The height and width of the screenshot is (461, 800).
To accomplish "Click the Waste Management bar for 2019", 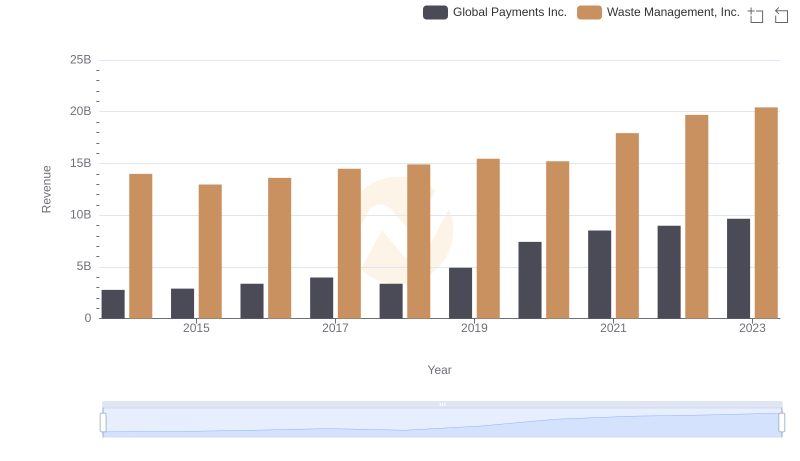I will click(x=488, y=239).
